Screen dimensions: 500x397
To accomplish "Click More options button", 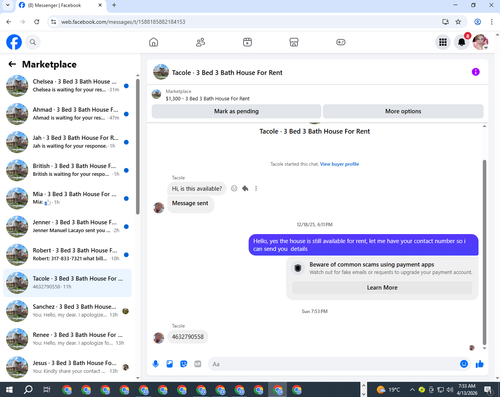I will tap(403, 111).
